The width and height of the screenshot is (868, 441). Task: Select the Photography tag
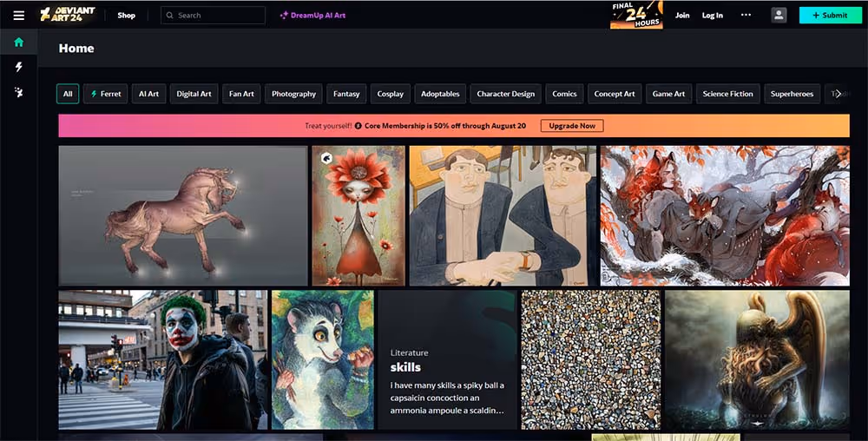pyautogui.click(x=293, y=94)
